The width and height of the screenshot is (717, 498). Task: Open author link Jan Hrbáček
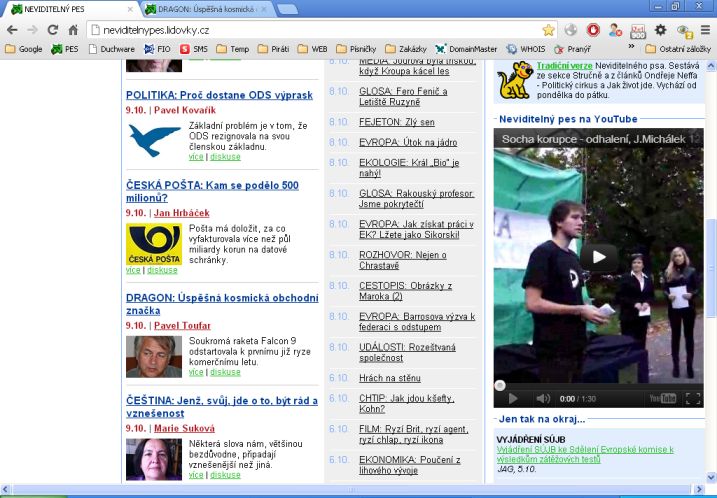click(182, 213)
